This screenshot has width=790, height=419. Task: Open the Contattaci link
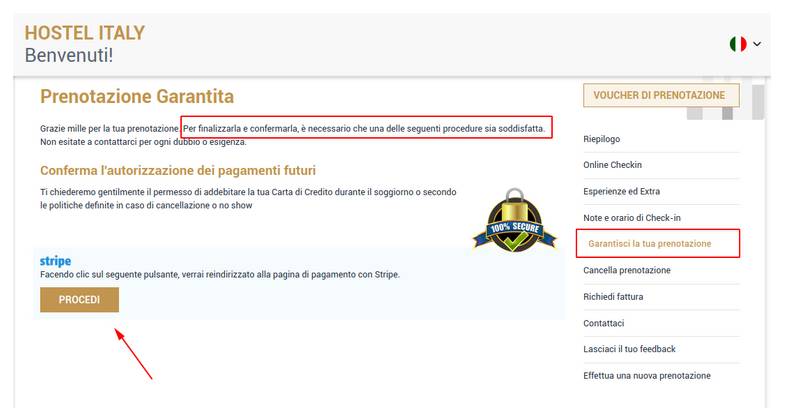tap(604, 323)
